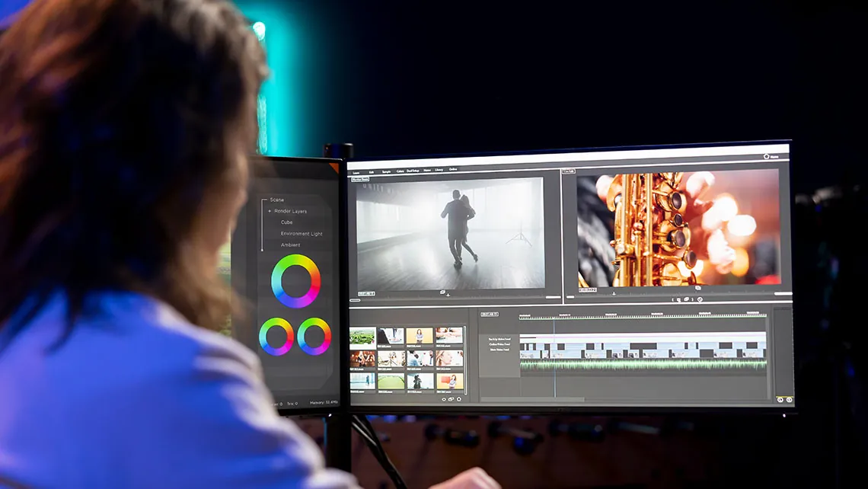Open the Library menu
Screen dimensions: 868x489
click(439, 169)
